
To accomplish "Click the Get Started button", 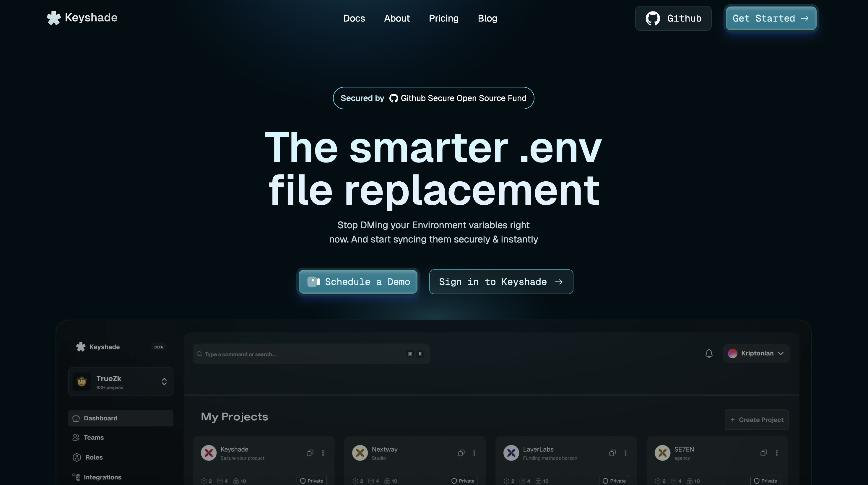I will (x=771, y=18).
